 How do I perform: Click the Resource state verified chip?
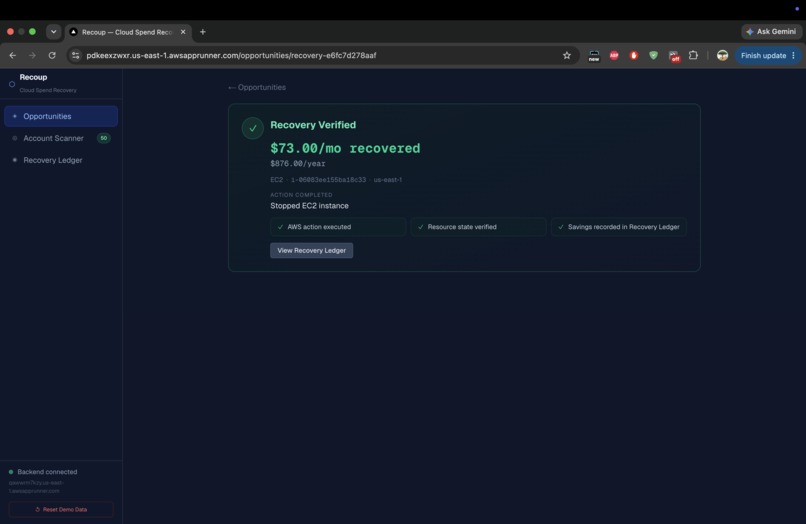point(478,227)
